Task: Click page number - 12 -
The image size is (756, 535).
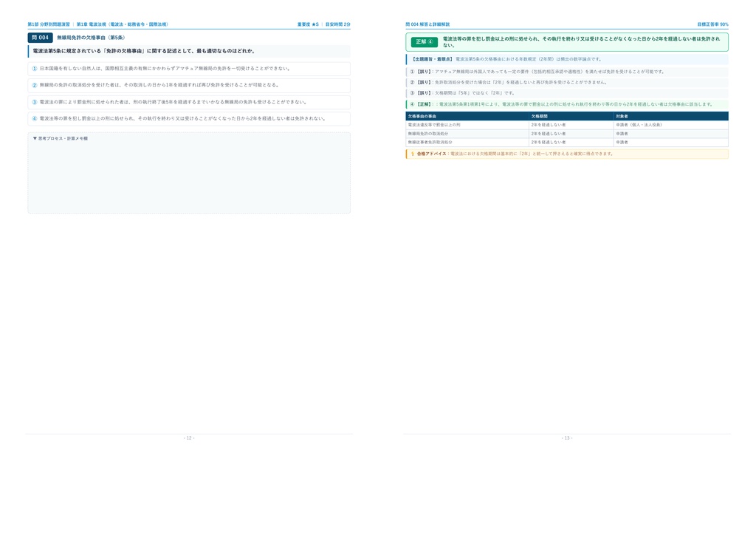Action: [x=189, y=438]
